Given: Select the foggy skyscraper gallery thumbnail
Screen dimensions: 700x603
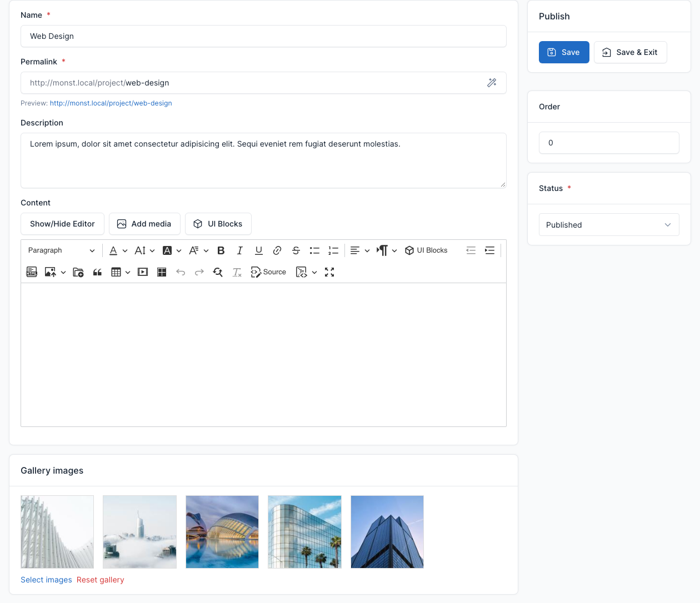Looking at the screenshot, I should 140,532.
